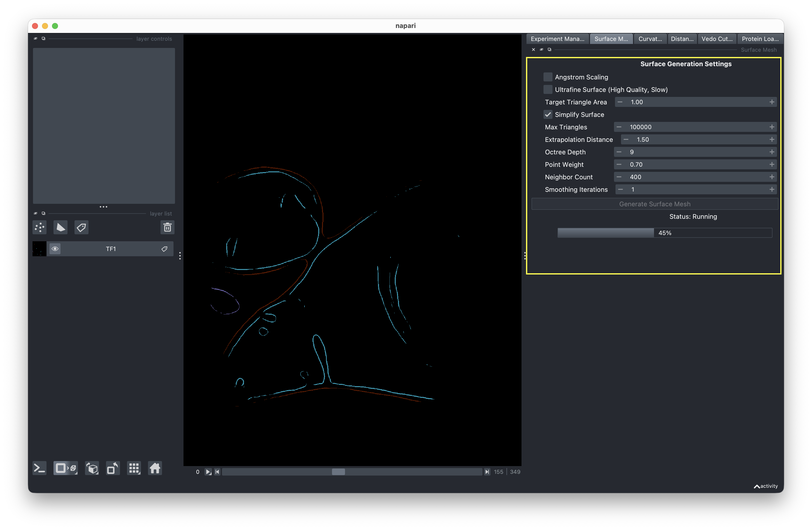Decrease the Neighbor Count value

pyautogui.click(x=619, y=177)
